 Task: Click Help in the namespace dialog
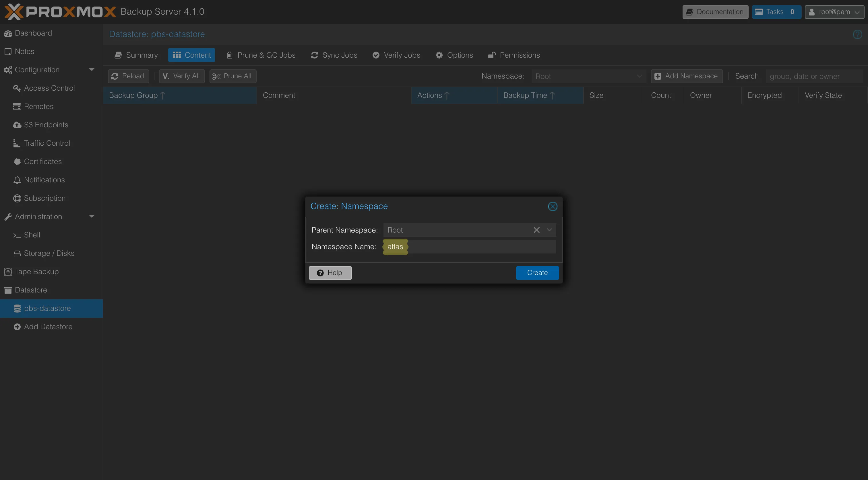click(330, 273)
